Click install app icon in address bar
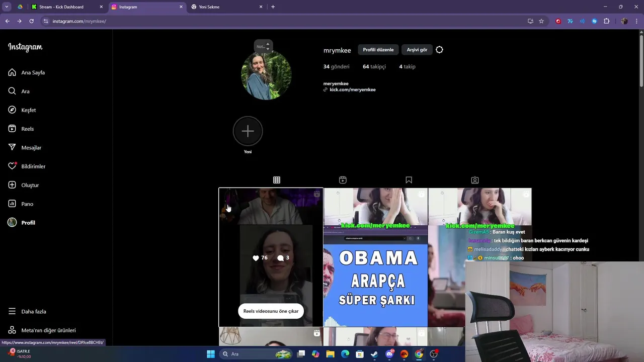This screenshot has height=362, width=644. tap(530, 21)
